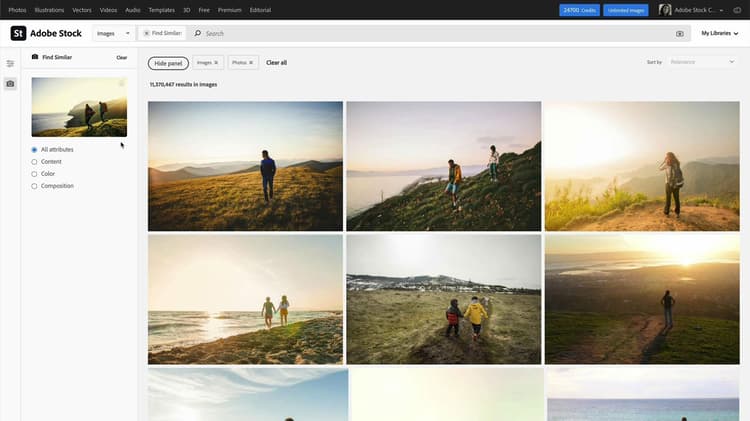
Task: Open 3D menu item
Action: [x=187, y=10]
